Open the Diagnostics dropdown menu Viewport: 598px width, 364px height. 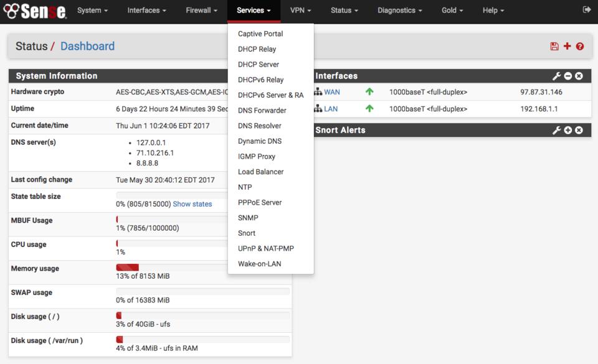pyautogui.click(x=399, y=11)
